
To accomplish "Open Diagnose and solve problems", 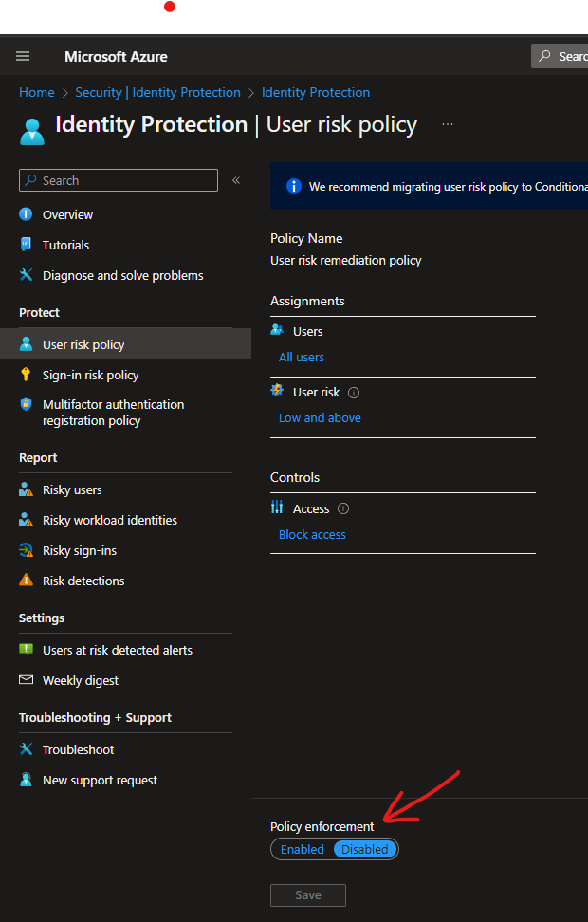I will 123,275.
